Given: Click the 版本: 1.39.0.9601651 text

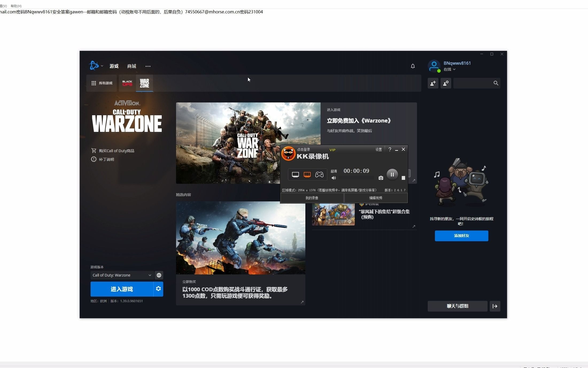Looking at the screenshot, I should click(127, 301).
